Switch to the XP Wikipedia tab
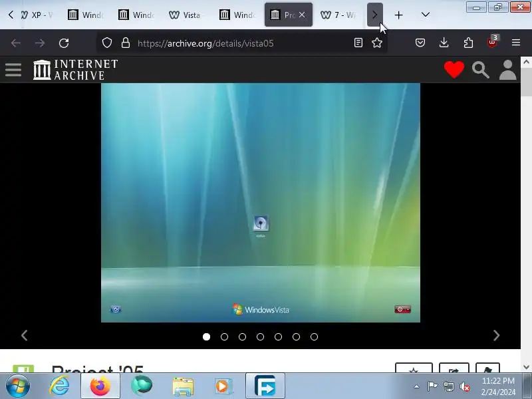 (37, 15)
